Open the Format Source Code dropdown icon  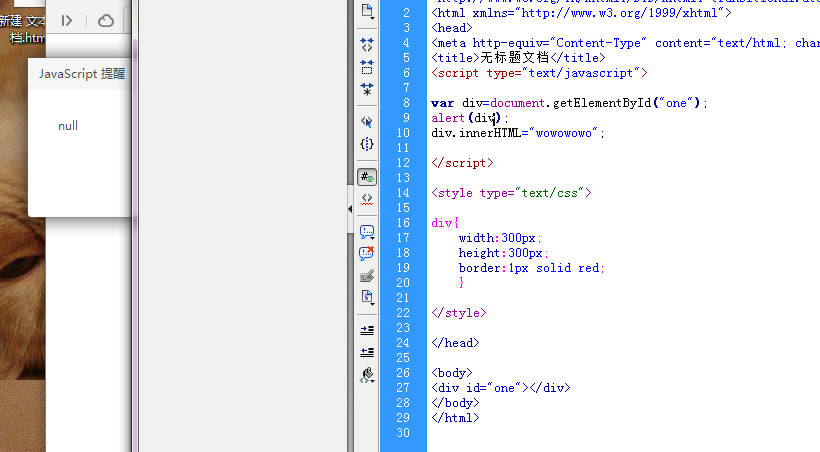pos(367,375)
